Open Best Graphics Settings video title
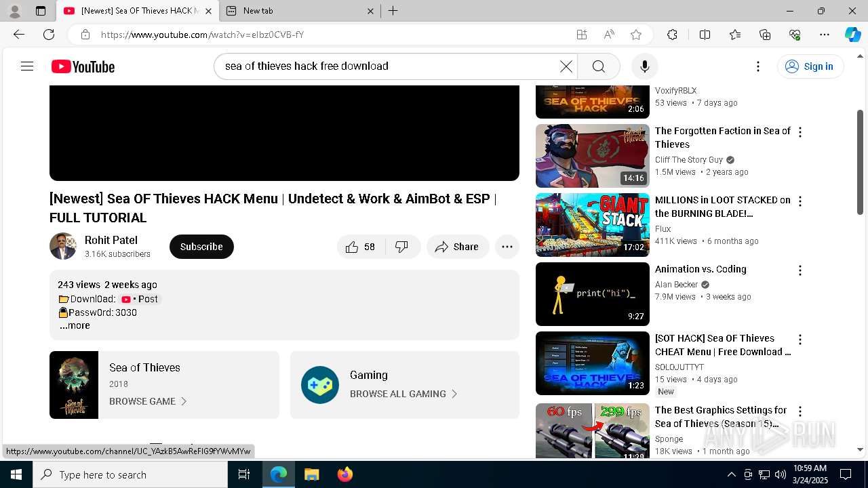The width and height of the screenshot is (868, 488). tap(722, 417)
